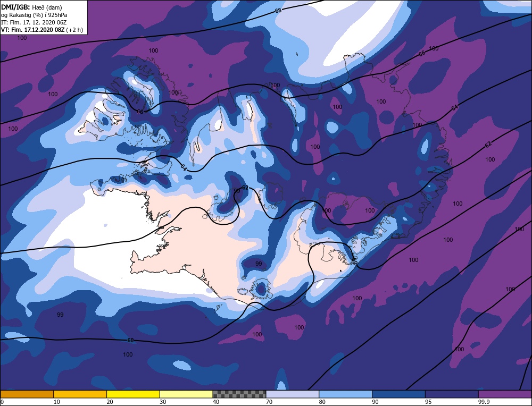
Task: Click the legend tick label '95'
Action: pos(428,402)
